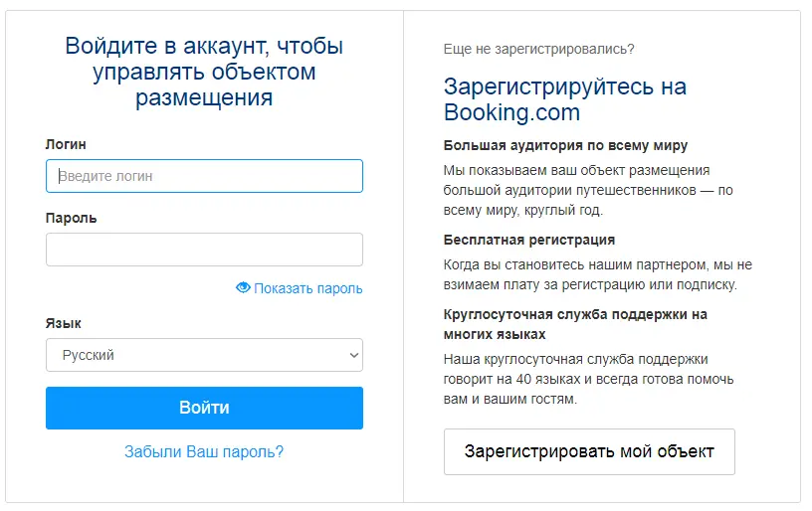Submit the form with the Войти button
The width and height of the screenshot is (812, 511).
point(204,408)
